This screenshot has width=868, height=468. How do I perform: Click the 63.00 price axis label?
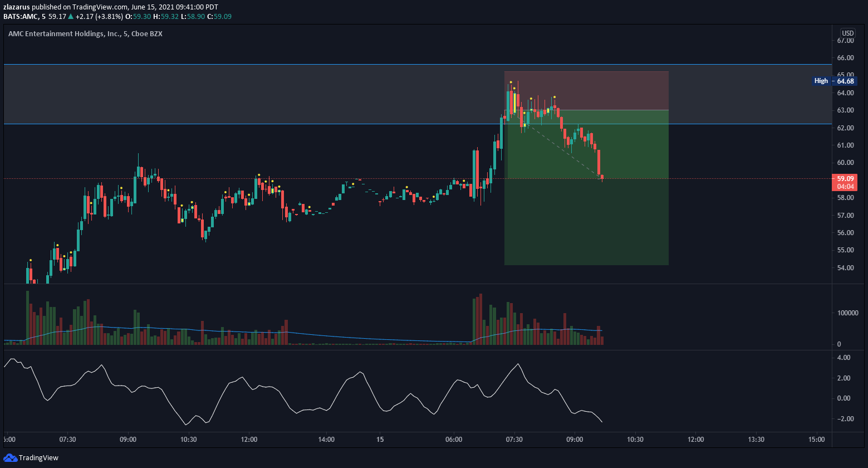coord(845,110)
